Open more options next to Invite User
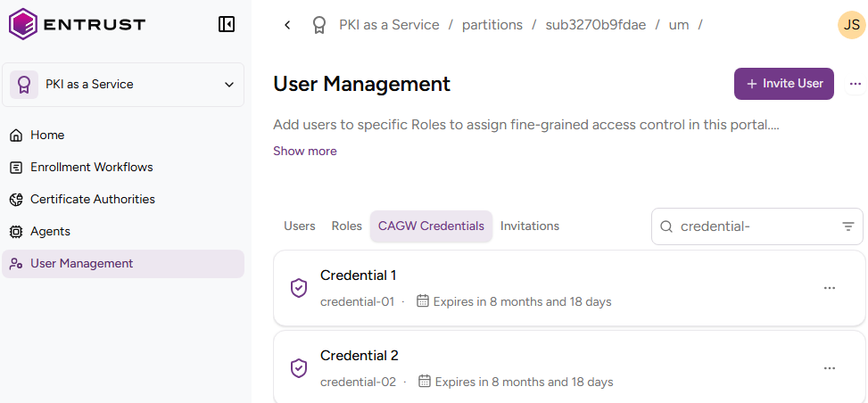 [x=855, y=84]
